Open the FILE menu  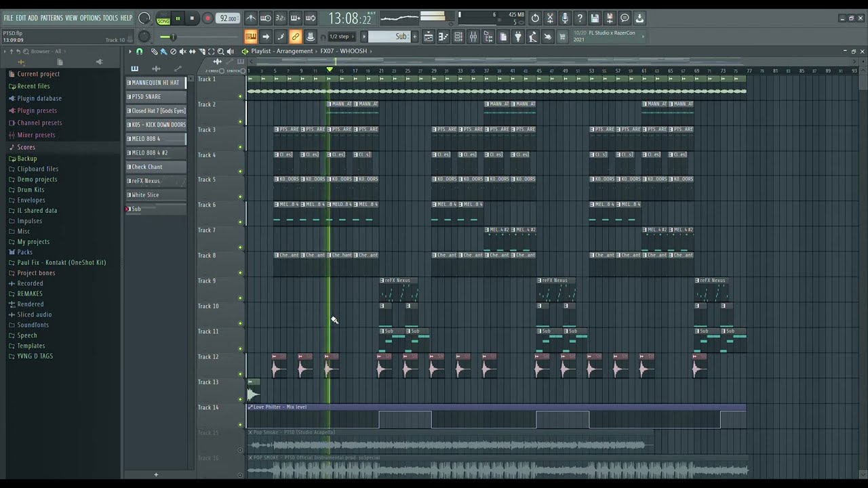tap(8, 18)
